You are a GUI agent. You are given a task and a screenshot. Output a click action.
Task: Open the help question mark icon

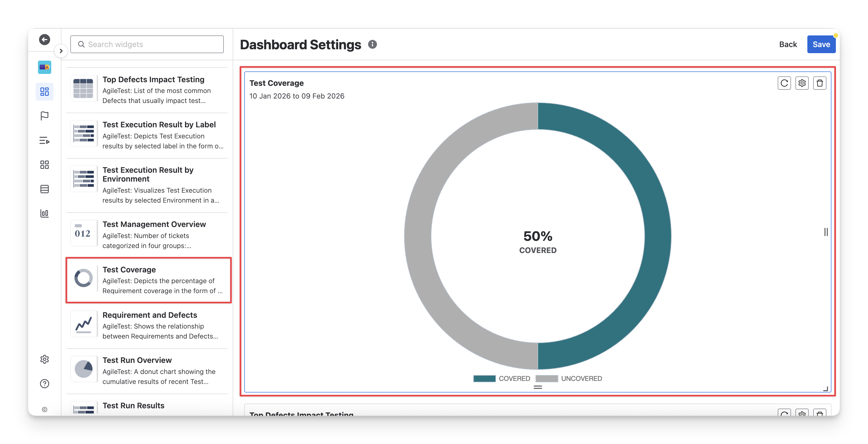click(x=45, y=384)
